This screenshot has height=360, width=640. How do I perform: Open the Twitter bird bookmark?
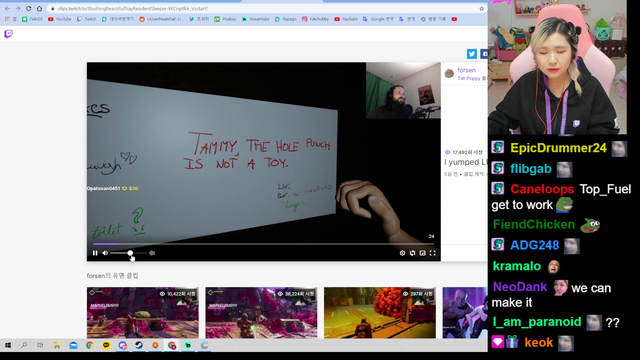coord(199,19)
